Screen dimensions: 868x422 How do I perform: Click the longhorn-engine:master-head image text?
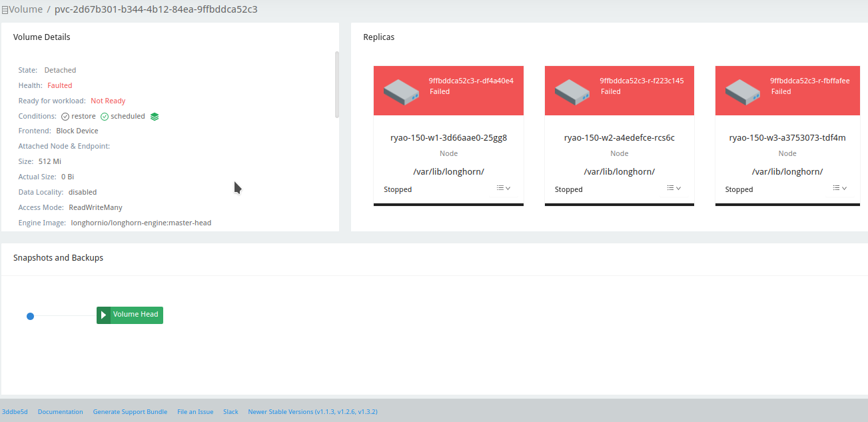pyautogui.click(x=141, y=223)
